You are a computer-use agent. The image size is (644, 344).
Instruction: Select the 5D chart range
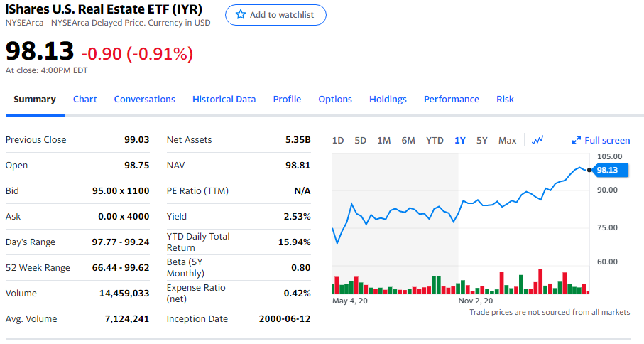pos(360,141)
